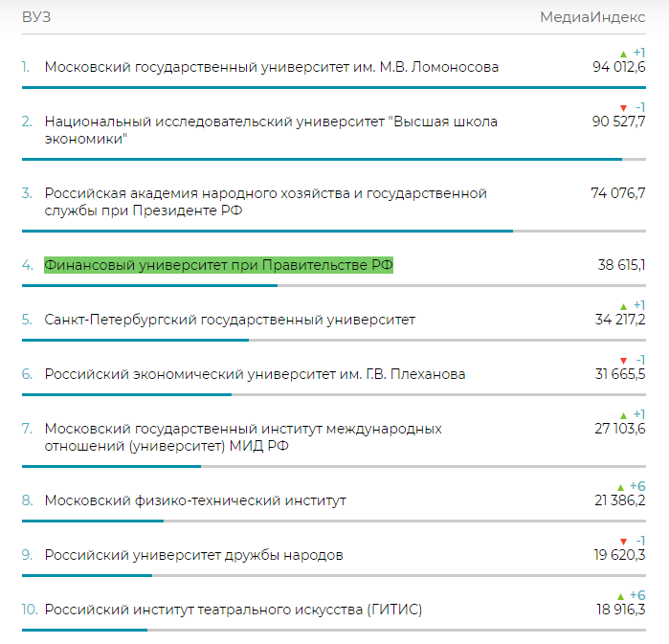Viewport: 669px width, 644px height.
Task: Select Московский физико-технический институт
Action: [195, 500]
